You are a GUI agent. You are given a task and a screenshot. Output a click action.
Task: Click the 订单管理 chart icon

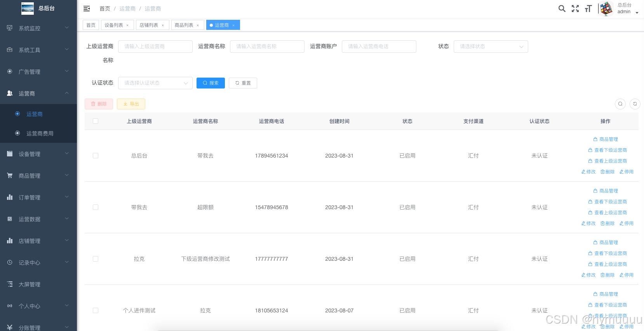(10, 197)
